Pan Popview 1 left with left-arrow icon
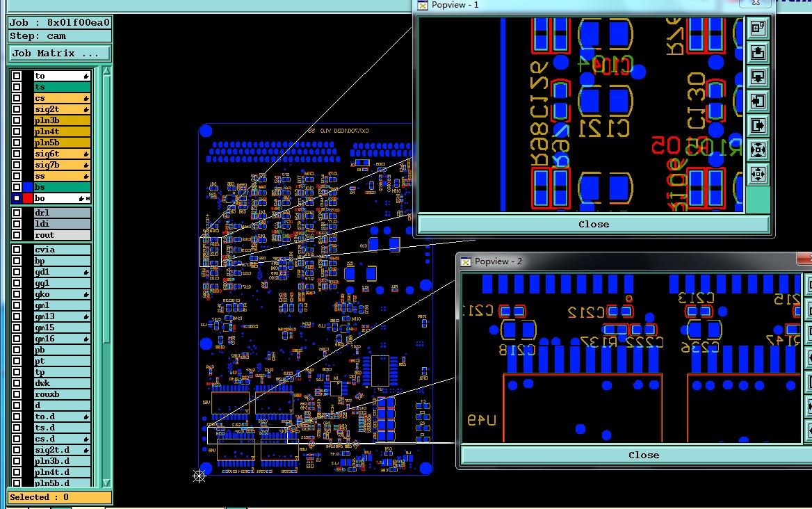Viewport: 812px width, 509px height. [x=758, y=101]
